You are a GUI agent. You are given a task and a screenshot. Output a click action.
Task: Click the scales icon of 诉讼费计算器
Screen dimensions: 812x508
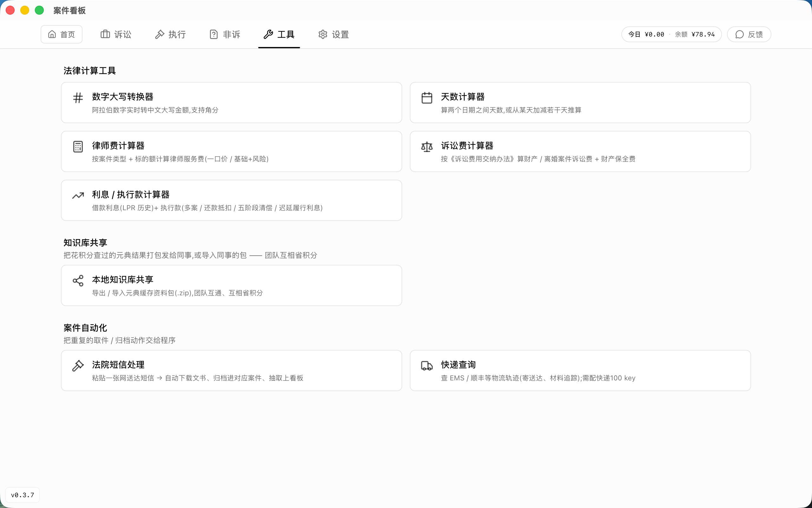pos(427,147)
